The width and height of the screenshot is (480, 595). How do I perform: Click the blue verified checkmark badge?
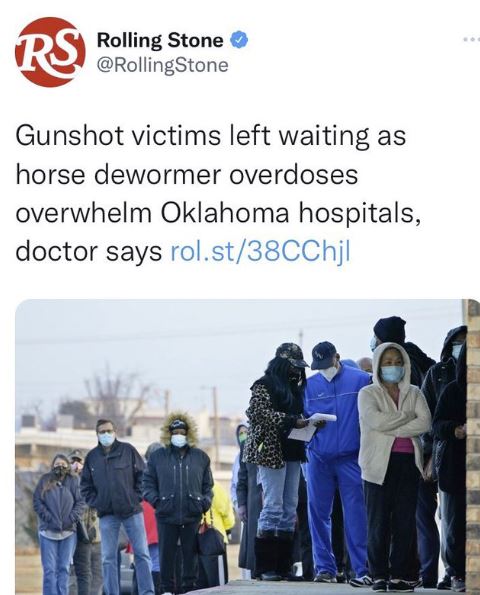click(x=239, y=40)
